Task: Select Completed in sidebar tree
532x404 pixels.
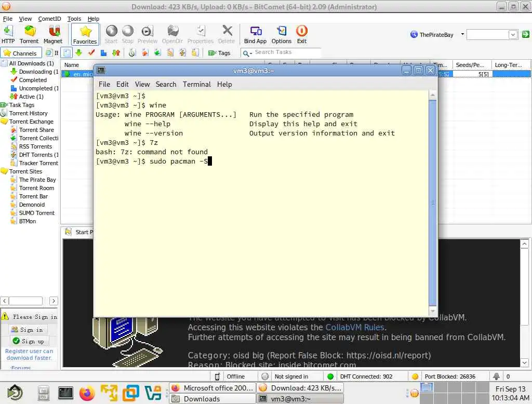Action: click(33, 80)
